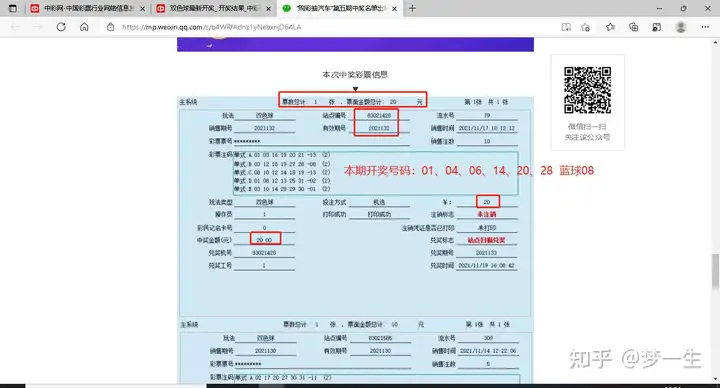The height and width of the screenshot is (388, 720).
Task: Click the browser refresh icon
Action: [x=61, y=27]
